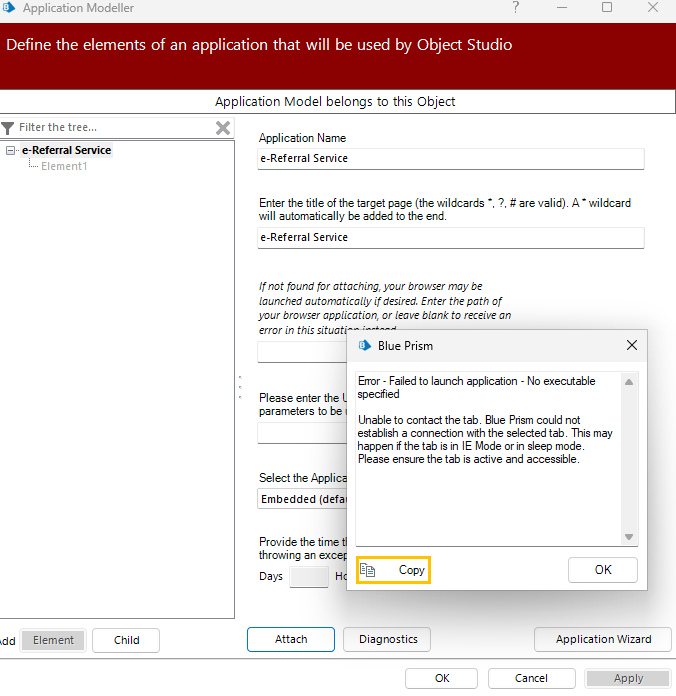Screen dimensions: 676x696
Task: Collapse the e-Referral Service tree node
Action: [10, 150]
